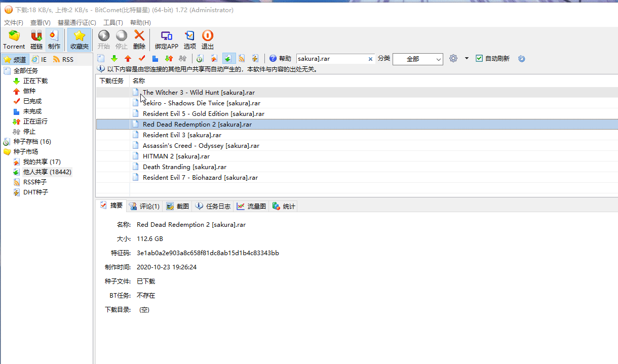Click the 退出 exit button
This screenshot has height=364, width=618.
[208, 40]
